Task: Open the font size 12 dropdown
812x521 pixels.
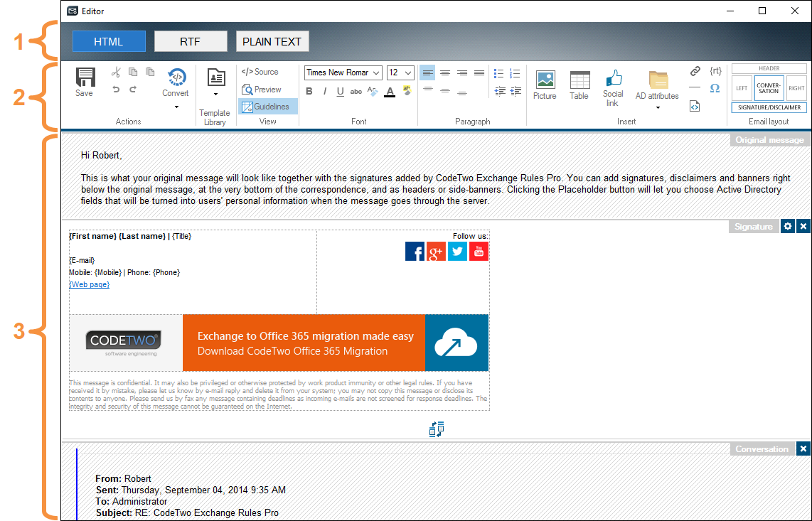Action: 400,72
